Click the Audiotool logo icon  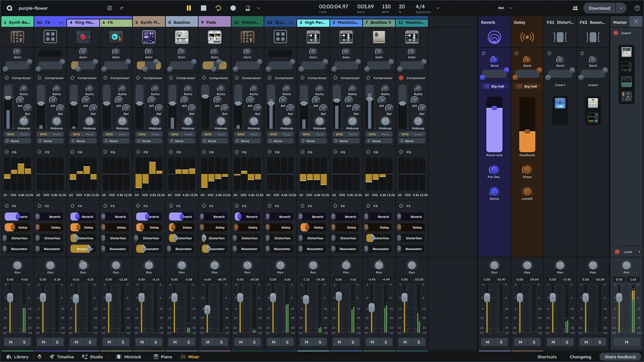[9, 8]
